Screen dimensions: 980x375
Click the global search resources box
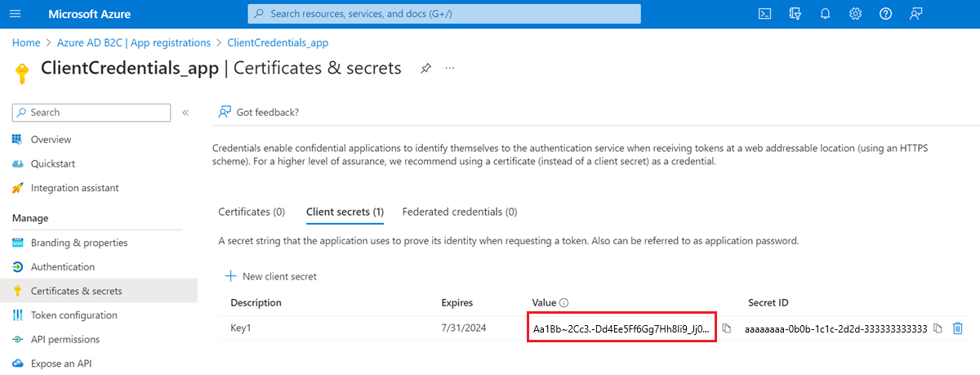[444, 14]
